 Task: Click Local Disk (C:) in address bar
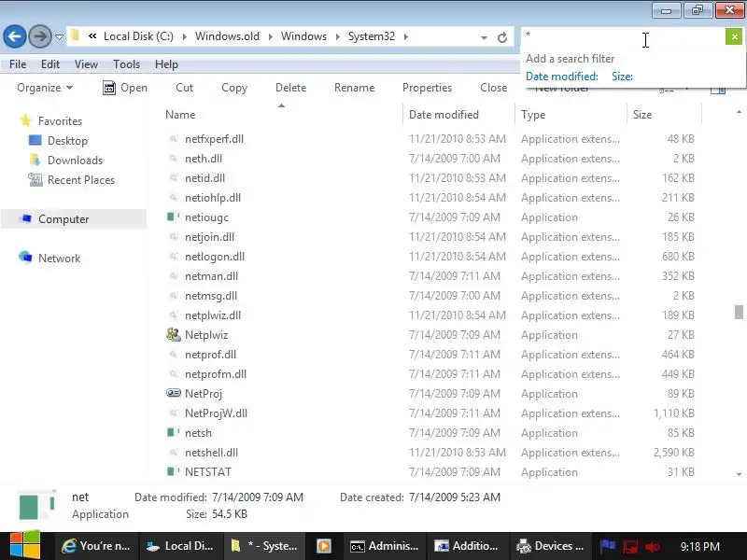(138, 36)
